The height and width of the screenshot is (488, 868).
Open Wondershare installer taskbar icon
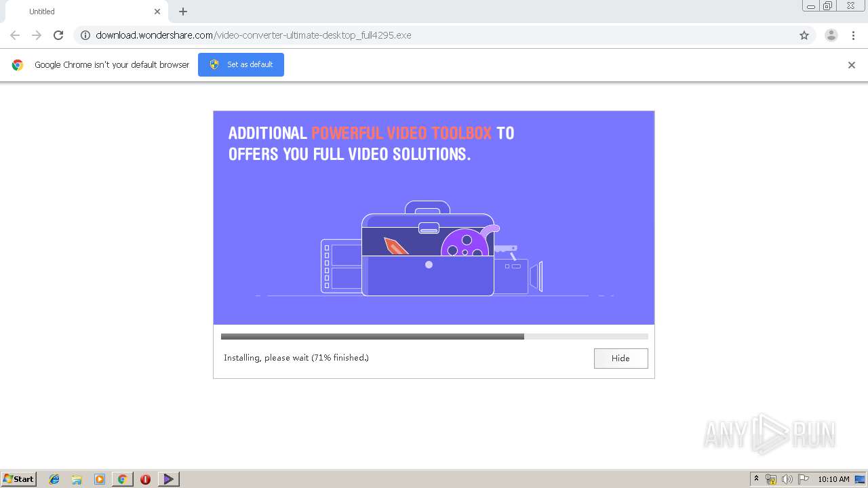(168, 479)
